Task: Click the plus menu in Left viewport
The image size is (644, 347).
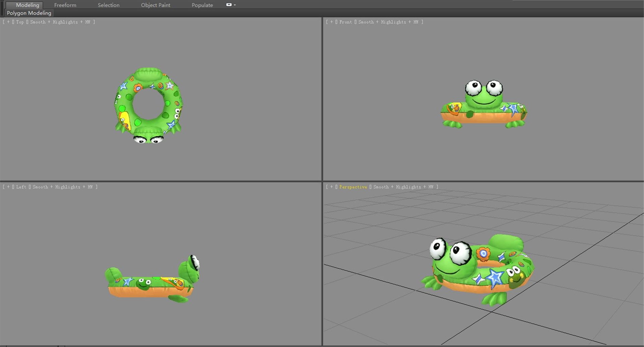Action: tap(8, 187)
